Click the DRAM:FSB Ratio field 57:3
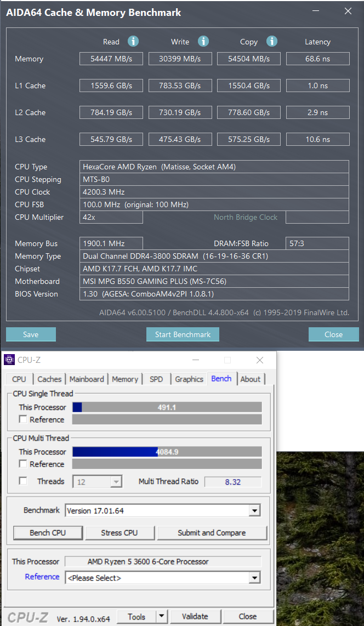Viewport: 364px width, 626px height. (318, 243)
